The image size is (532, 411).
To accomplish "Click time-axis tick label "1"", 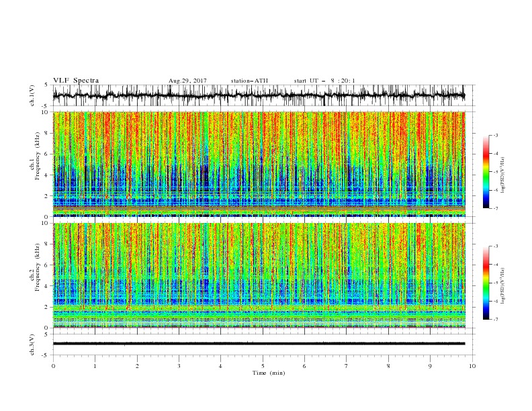I will pyautogui.click(x=95, y=366).
